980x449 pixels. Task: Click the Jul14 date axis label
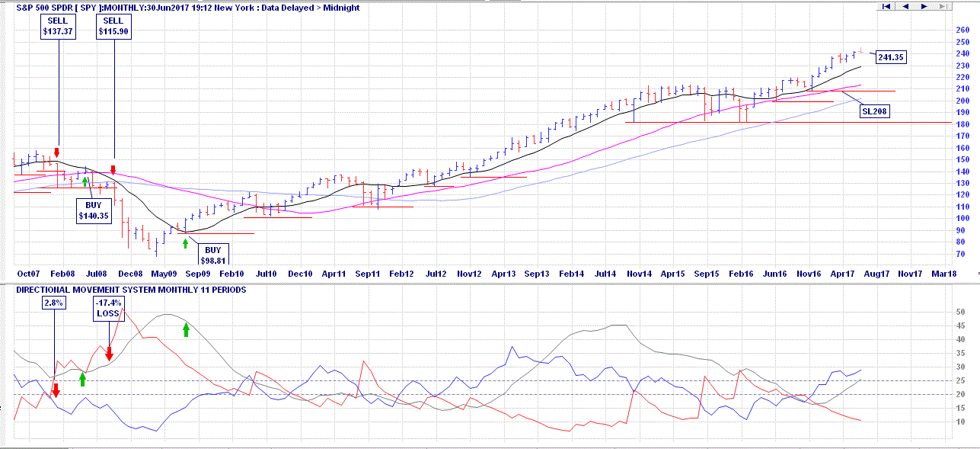tap(605, 273)
